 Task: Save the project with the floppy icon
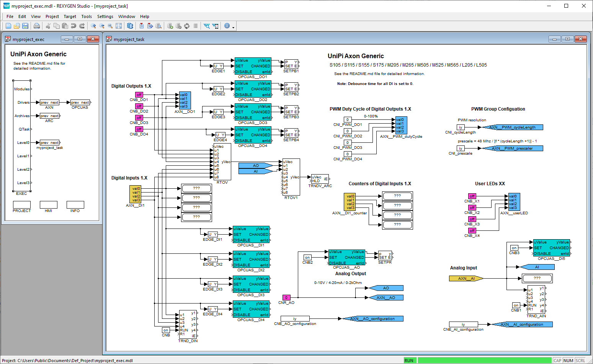click(x=25, y=26)
